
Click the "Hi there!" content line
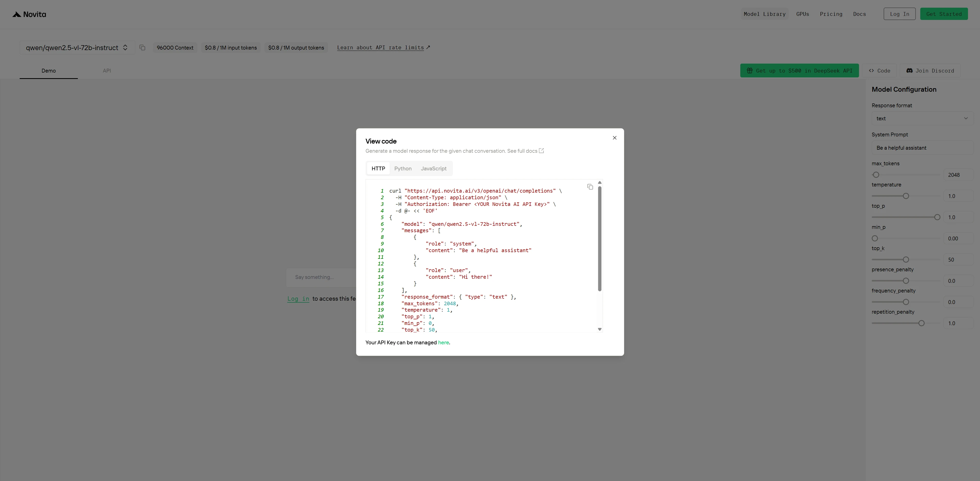(x=459, y=277)
